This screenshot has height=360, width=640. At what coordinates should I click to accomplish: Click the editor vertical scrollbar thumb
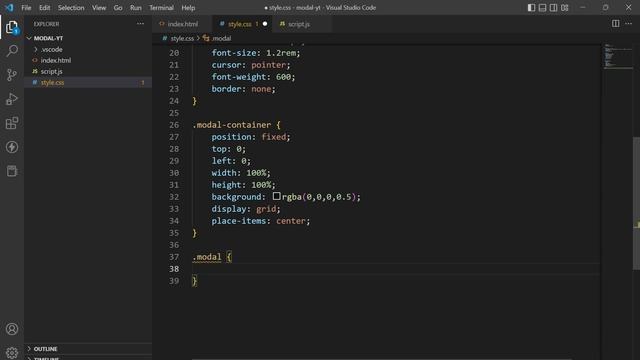pyautogui.click(x=636, y=203)
